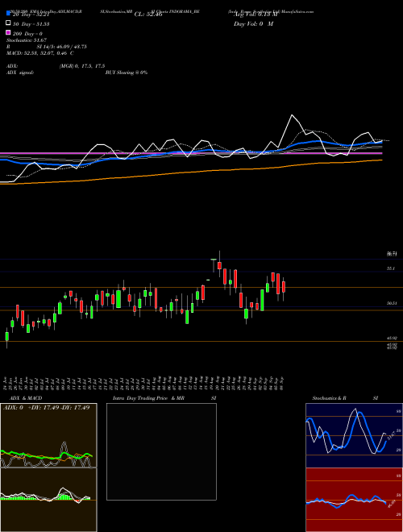Click the 'ADX: 0 +DY: 17.49 -DY: 17.49' header

coord(46,407)
